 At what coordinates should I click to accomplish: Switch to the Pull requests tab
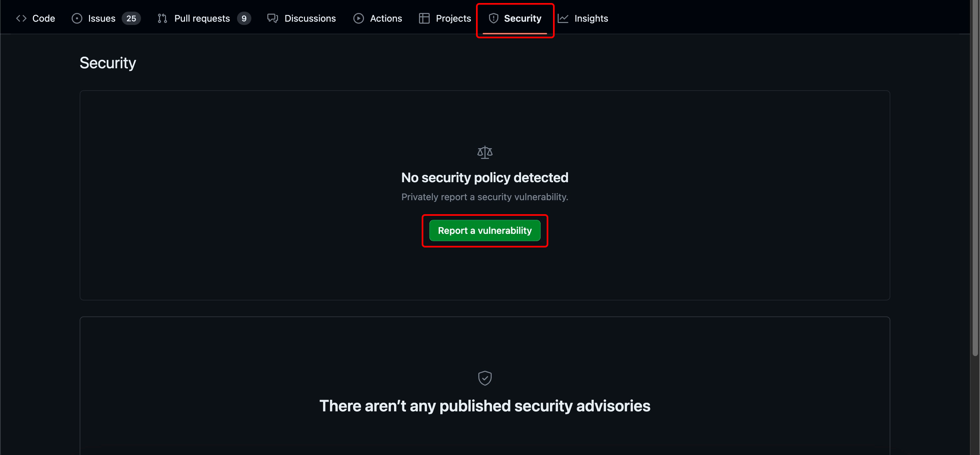[202, 18]
